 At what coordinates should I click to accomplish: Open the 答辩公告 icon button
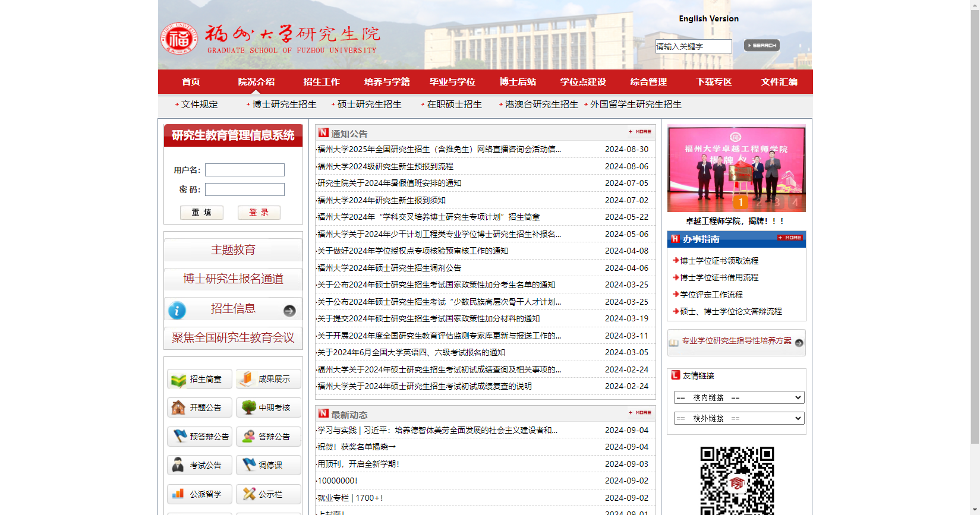click(x=269, y=437)
